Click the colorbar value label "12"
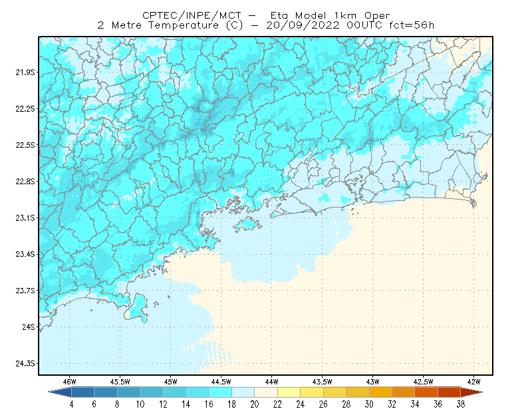The height and width of the screenshot is (411, 532). point(163,404)
